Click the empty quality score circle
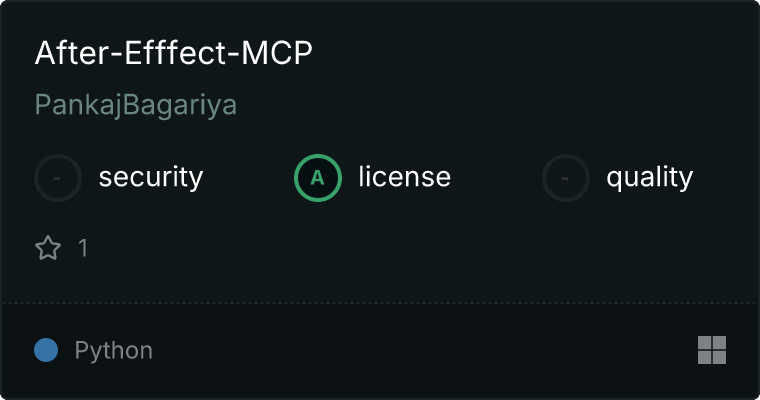Viewport: 760px width, 400px height. pyautogui.click(x=566, y=178)
